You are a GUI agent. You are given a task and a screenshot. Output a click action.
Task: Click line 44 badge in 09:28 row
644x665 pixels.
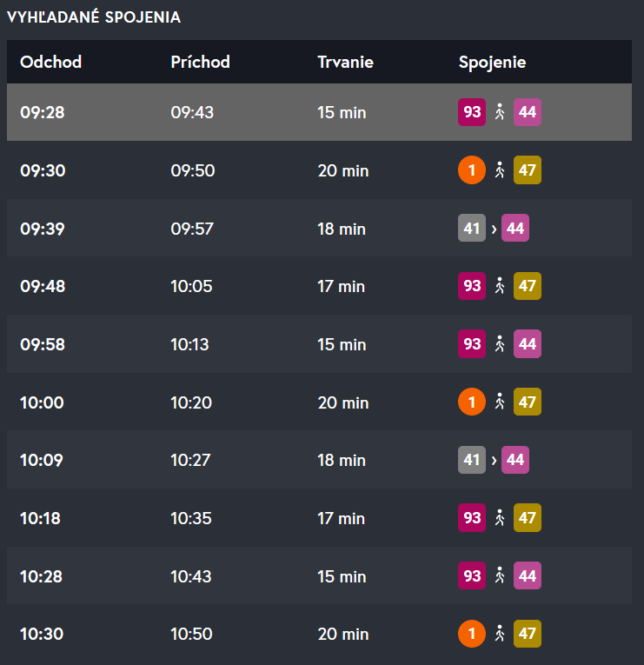tap(528, 112)
